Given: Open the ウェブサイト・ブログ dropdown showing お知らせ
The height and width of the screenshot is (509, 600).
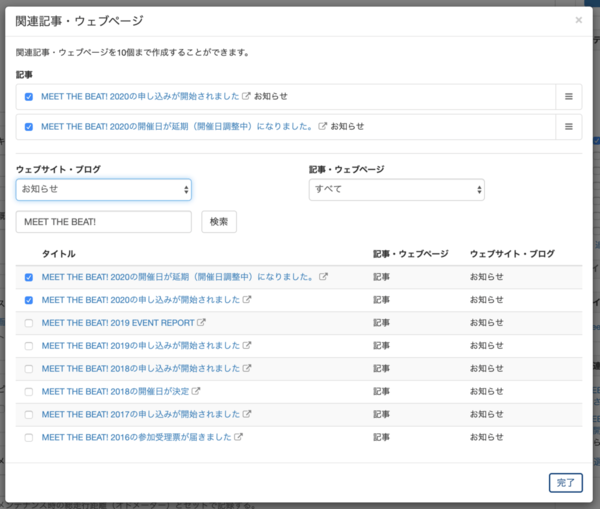Looking at the screenshot, I should [x=104, y=189].
